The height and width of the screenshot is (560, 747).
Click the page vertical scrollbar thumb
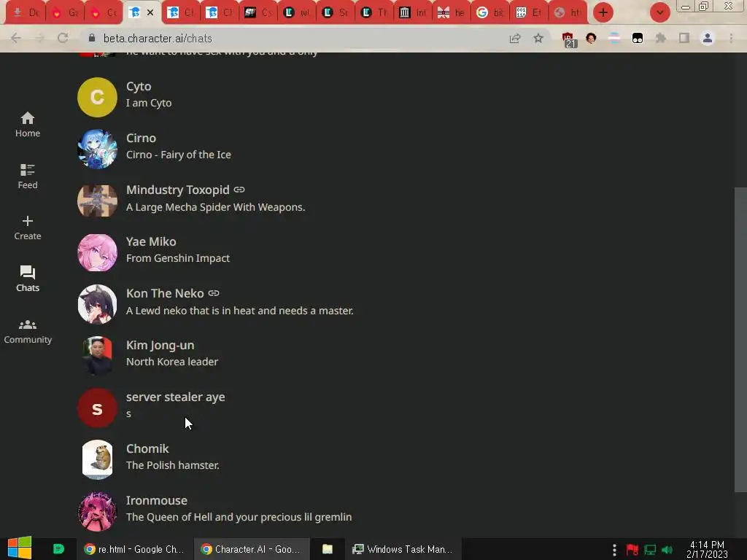740,340
